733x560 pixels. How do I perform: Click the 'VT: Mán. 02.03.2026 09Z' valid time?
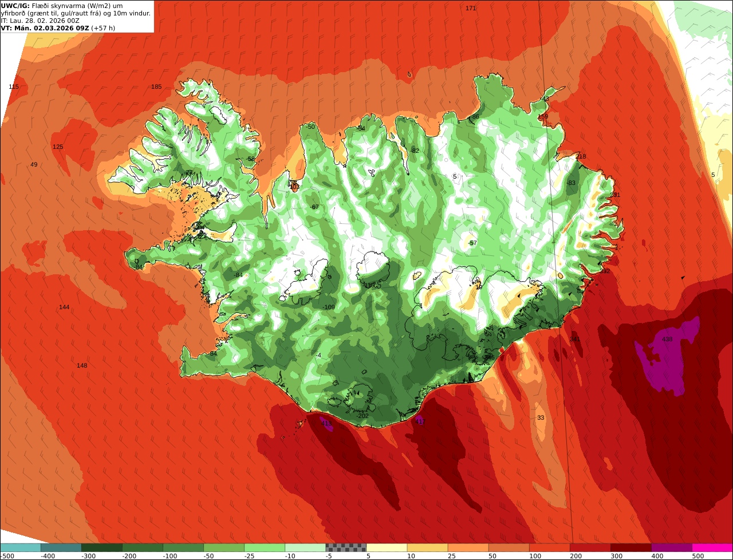click(45, 27)
